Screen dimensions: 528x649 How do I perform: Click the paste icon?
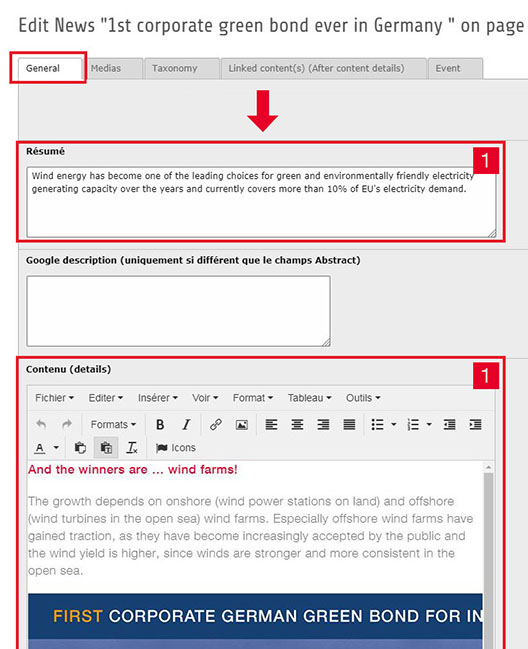point(80,448)
